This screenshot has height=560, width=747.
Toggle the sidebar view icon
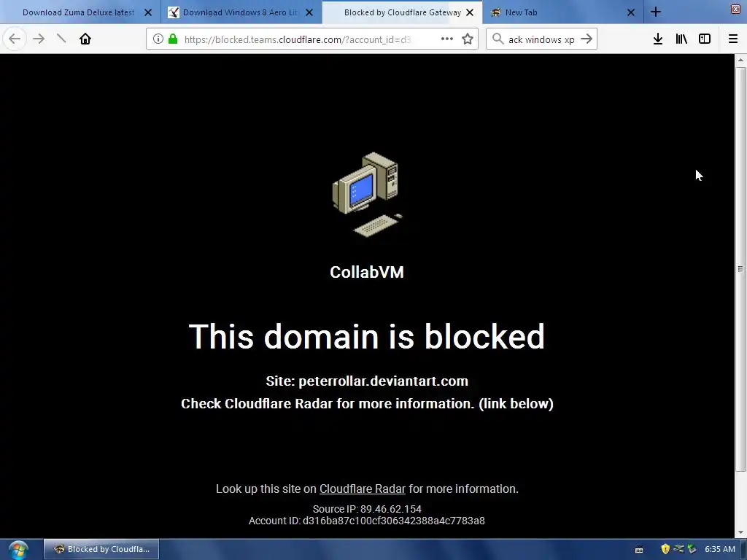click(705, 39)
